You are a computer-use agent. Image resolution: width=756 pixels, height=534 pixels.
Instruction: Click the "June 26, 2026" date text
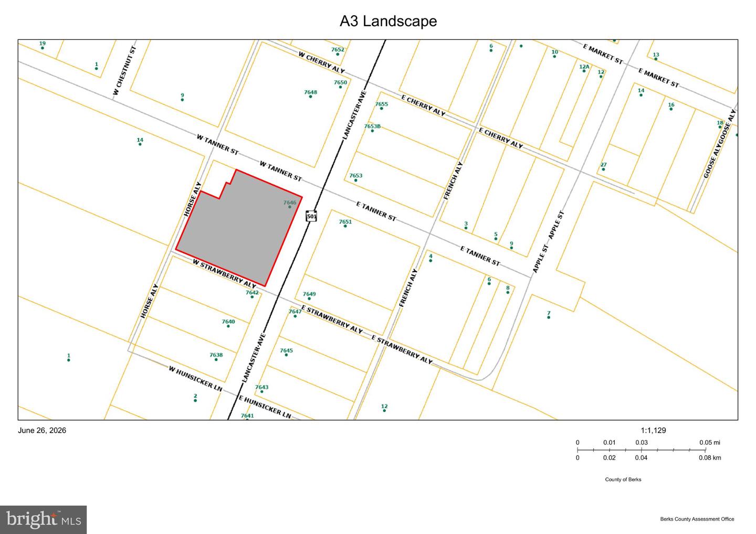pyautogui.click(x=42, y=430)
